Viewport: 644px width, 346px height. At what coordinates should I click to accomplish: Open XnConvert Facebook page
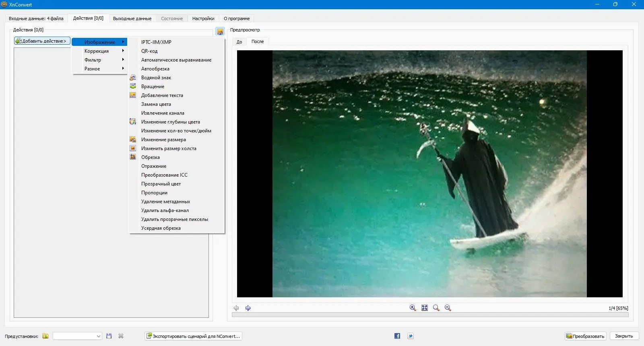pos(397,336)
